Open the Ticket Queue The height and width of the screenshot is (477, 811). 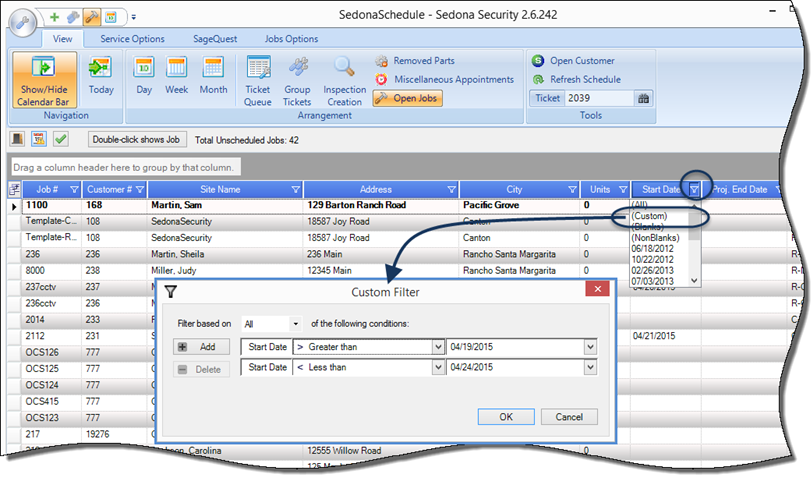point(258,81)
